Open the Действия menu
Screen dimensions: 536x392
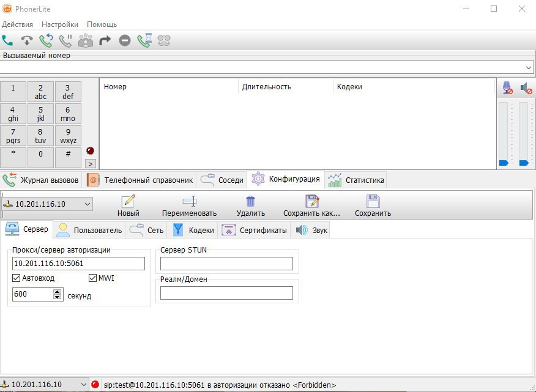(x=17, y=24)
